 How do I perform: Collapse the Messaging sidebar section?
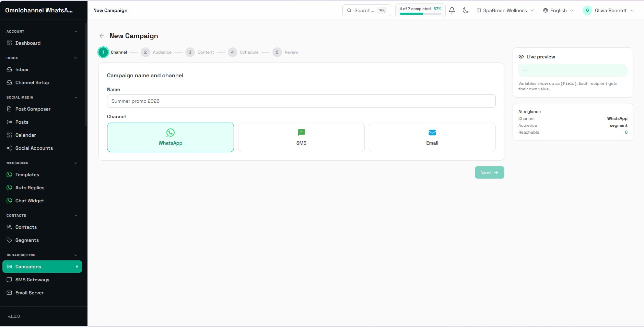76,163
